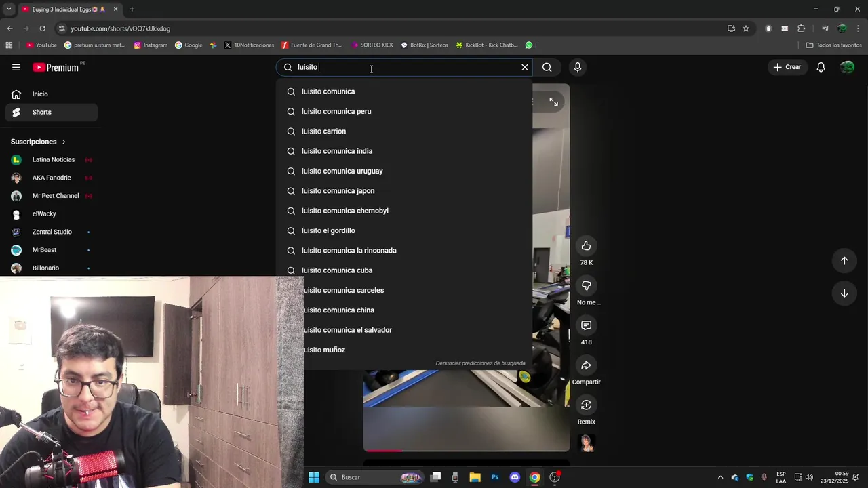Image resolution: width=868 pixels, height=488 pixels.
Task: Open the SORTEO KICK bookmark
Action: click(x=372, y=45)
